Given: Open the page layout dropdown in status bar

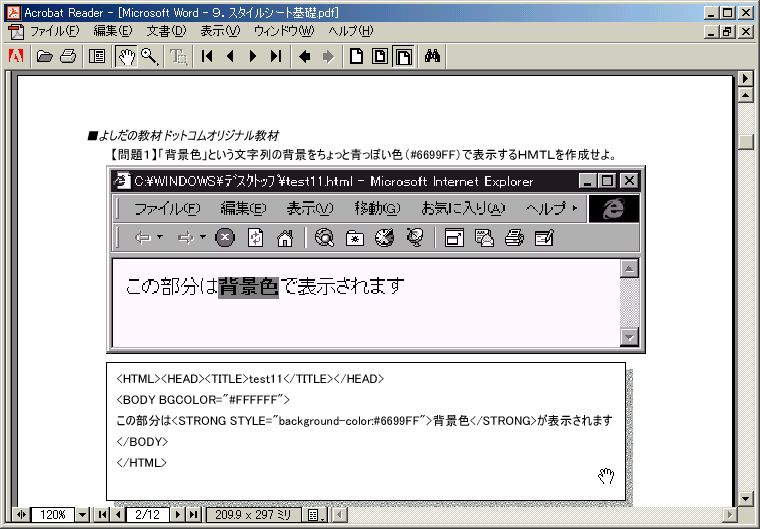Looking at the screenshot, I should 316,514.
